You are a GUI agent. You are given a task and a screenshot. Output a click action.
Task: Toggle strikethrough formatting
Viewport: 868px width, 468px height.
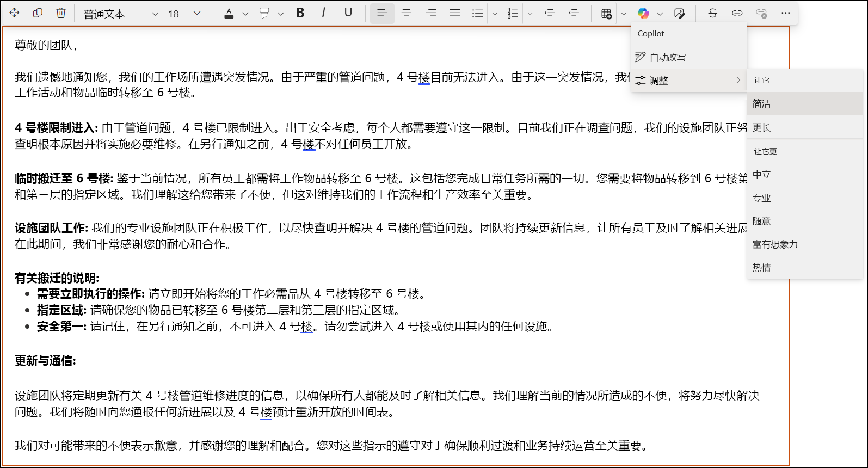(712, 13)
